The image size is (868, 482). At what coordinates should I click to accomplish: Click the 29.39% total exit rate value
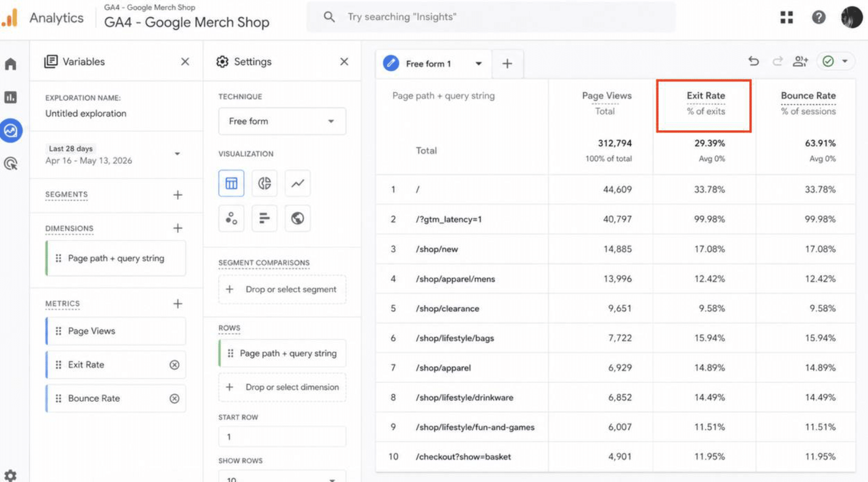pyautogui.click(x=709, y=143)
